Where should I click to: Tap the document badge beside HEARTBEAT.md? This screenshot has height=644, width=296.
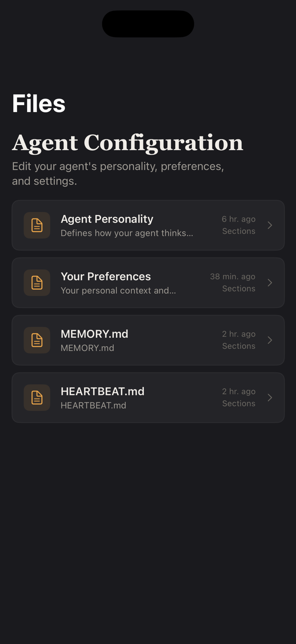click(37, 397)
